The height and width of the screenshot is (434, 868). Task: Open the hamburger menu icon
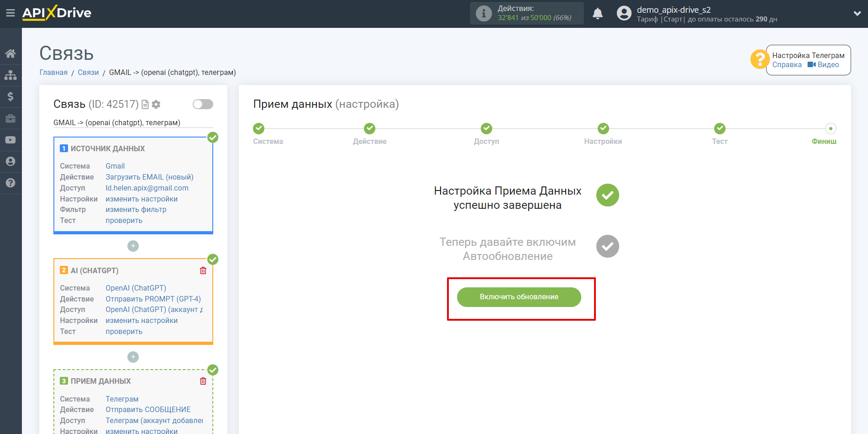coord(10,13)
